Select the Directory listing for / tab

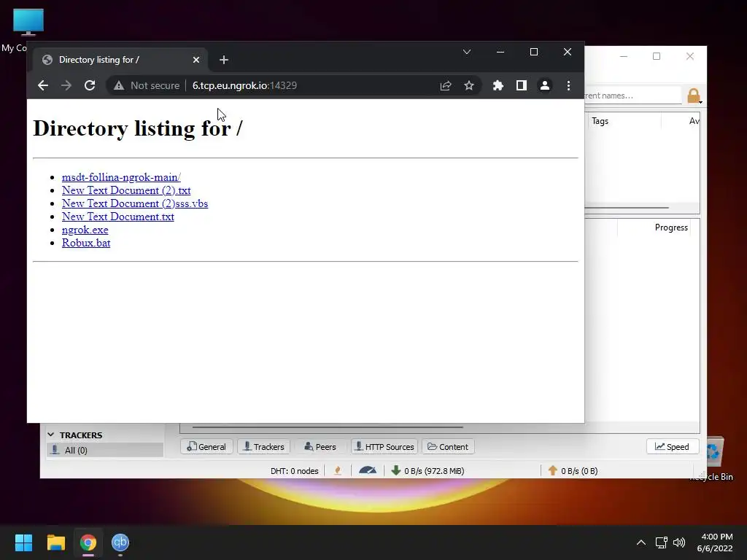tap(120, 60)
